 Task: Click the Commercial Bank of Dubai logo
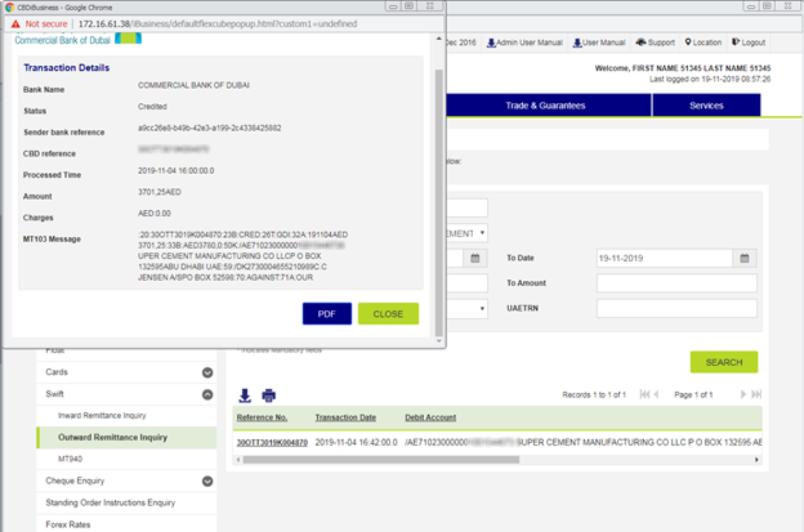click(x=78, y=39)
